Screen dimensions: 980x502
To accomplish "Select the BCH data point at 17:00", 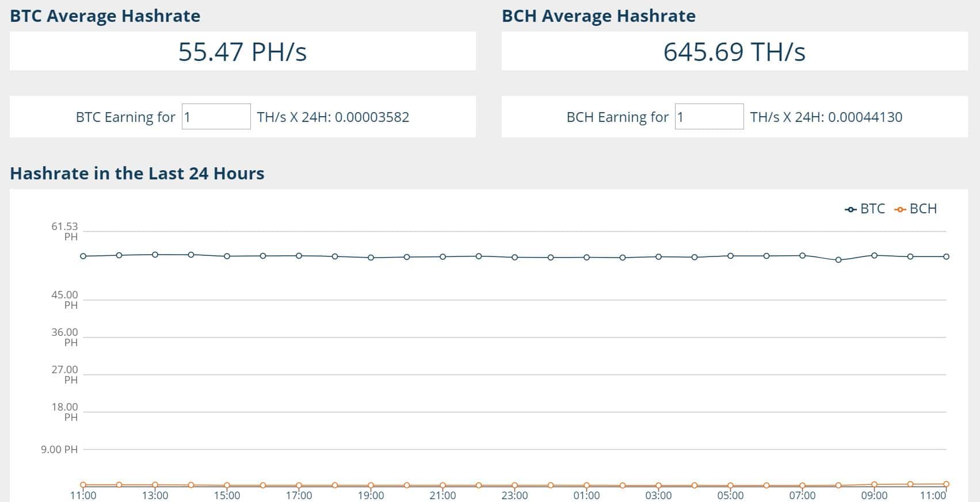I will pos(299,485).
